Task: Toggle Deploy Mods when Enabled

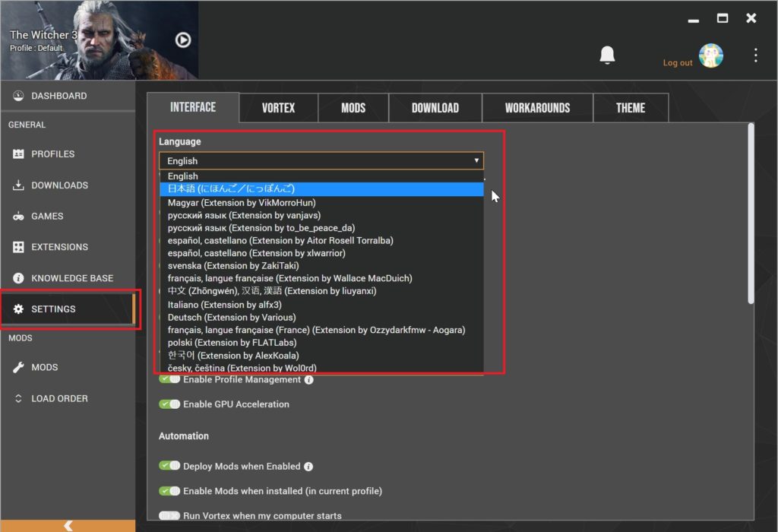Action: pos(169,466)
